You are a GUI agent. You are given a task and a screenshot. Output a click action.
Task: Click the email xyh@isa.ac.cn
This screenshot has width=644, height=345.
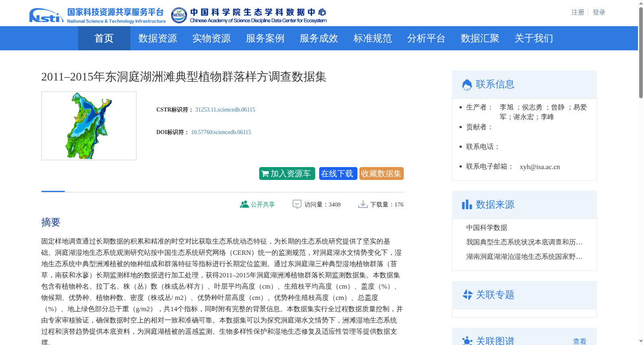coord(540,167)
